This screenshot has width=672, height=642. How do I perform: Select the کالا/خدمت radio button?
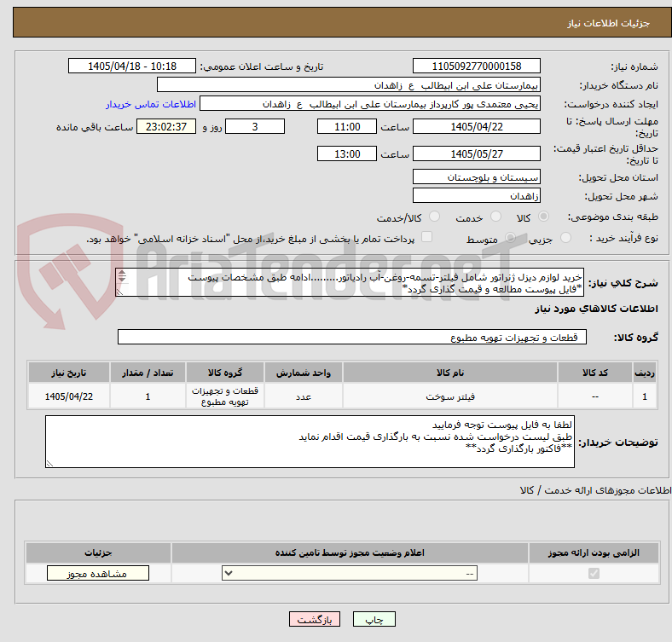[x=435, y=217]
